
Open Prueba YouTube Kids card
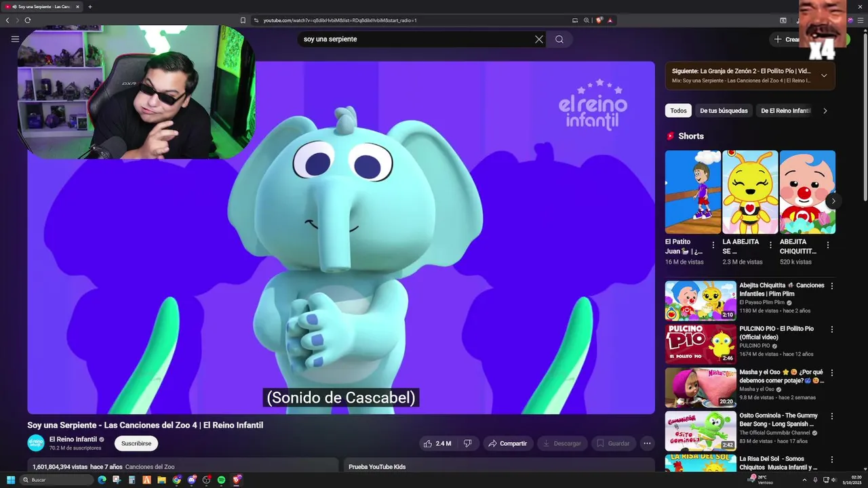click(499, 465)
